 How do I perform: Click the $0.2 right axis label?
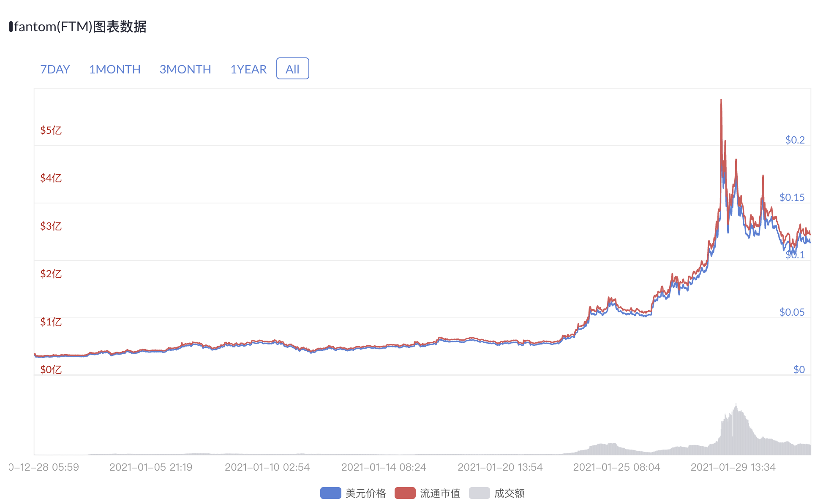[795, 140]
